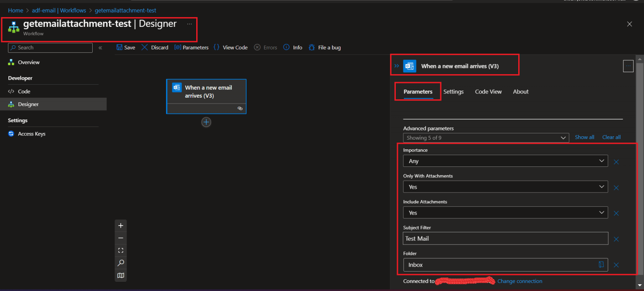Click the Save disk icon
Screen dimensions: 644x291
(x=119, y=47)
